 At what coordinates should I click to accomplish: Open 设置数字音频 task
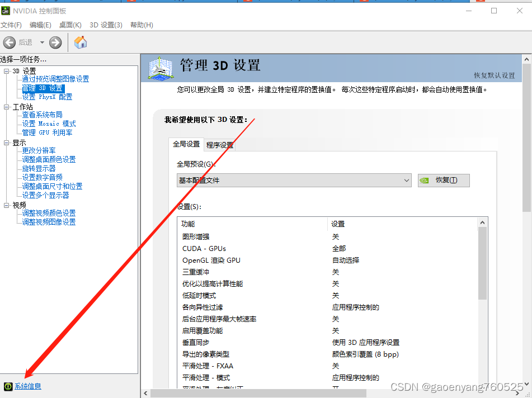click(43, 177)
